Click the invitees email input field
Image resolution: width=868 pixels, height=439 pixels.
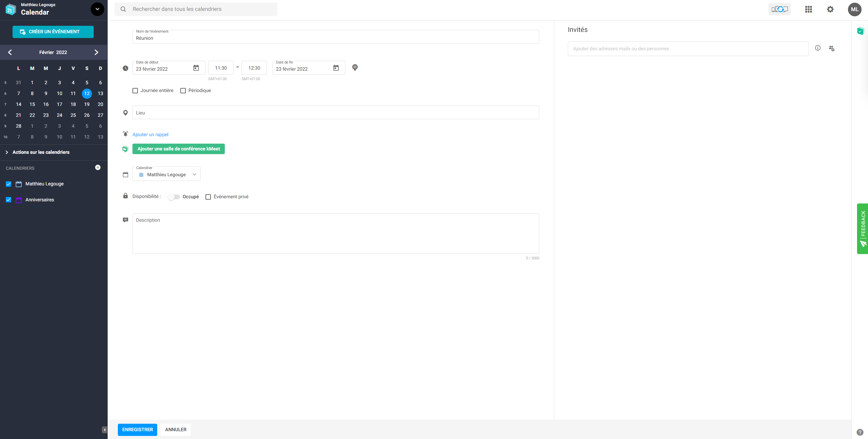click(x=688, y=49)
